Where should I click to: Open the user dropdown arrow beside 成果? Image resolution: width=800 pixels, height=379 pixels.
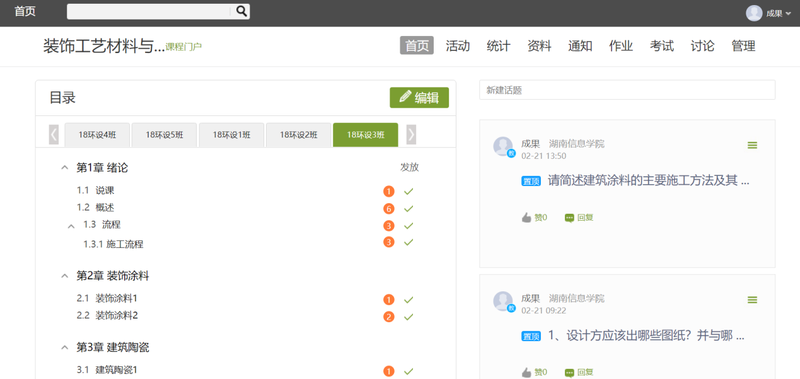(789, 14)
